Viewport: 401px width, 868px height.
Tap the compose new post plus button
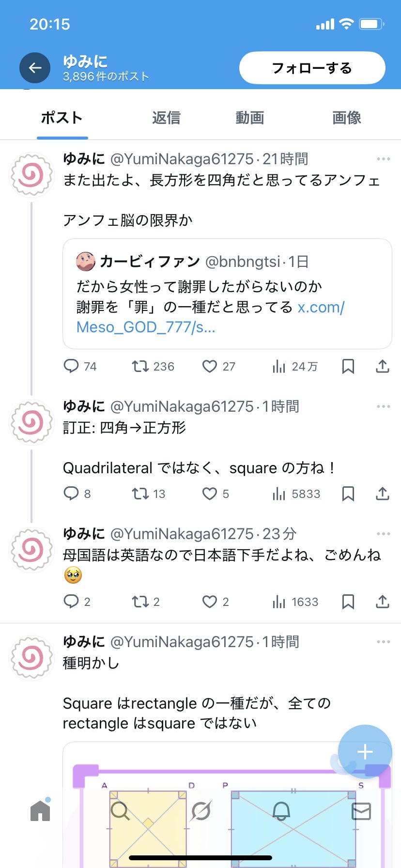click(365, 751)
